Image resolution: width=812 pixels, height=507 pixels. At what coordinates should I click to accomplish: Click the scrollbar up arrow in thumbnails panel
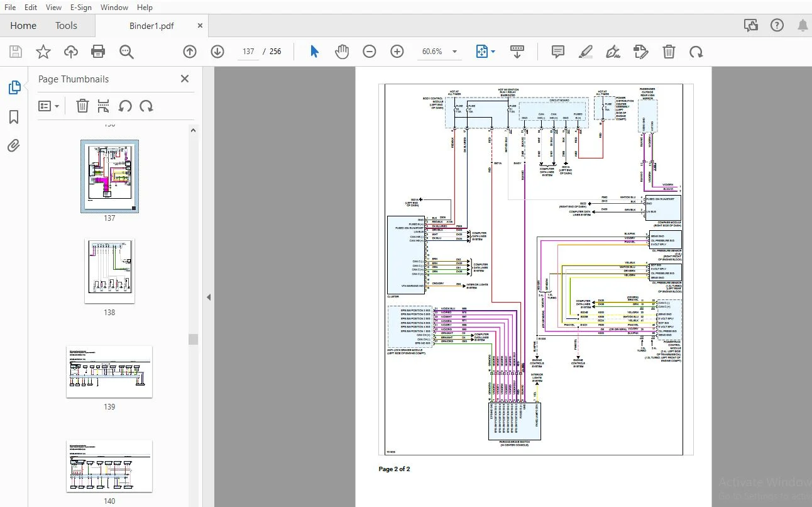193,130
